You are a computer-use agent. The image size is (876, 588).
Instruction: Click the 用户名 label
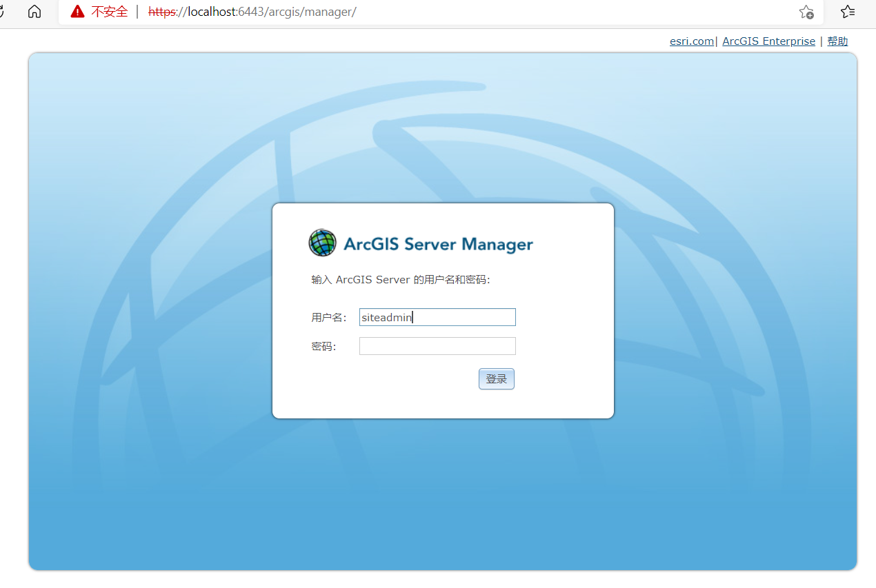[x=329, y=317]
